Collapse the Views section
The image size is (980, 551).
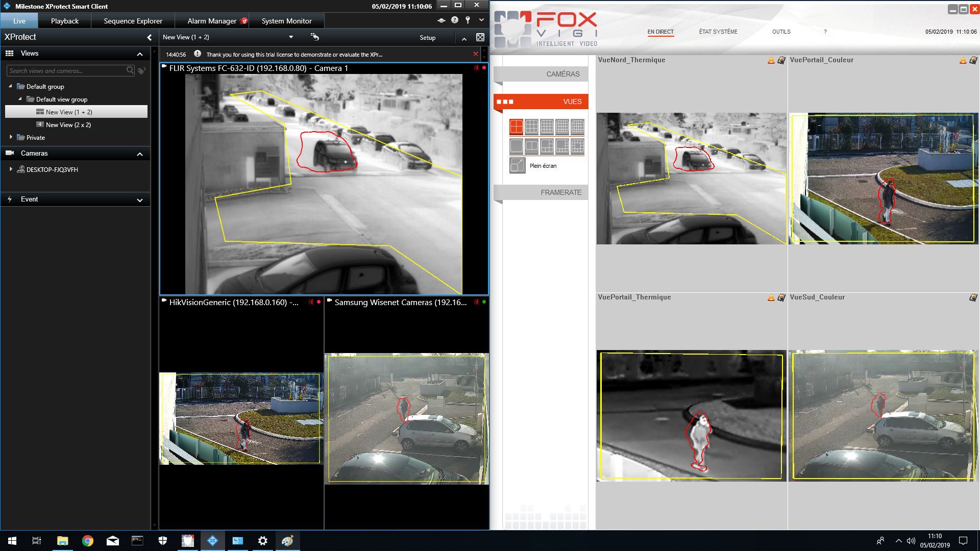(140, 54)
